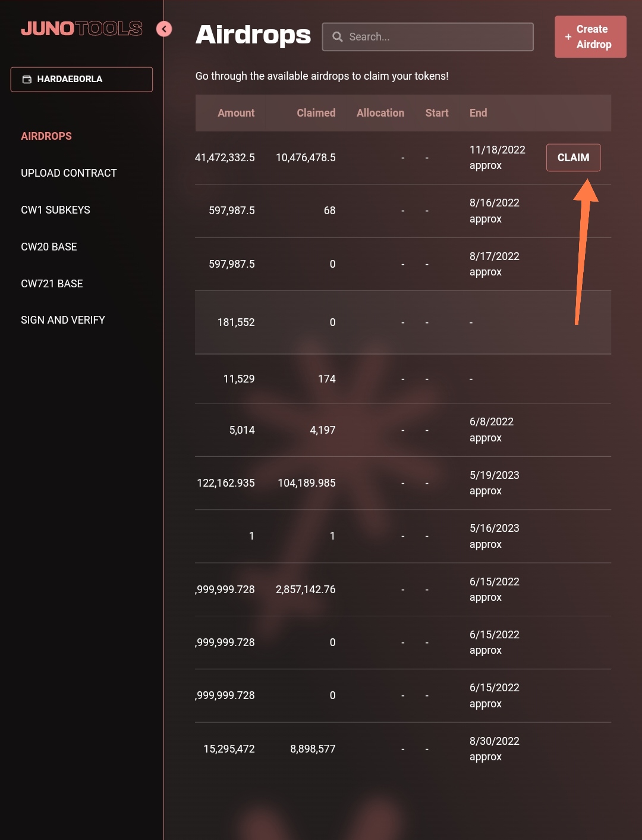
Task: Navigate to CW721 Base
Action: coord(52,284)
